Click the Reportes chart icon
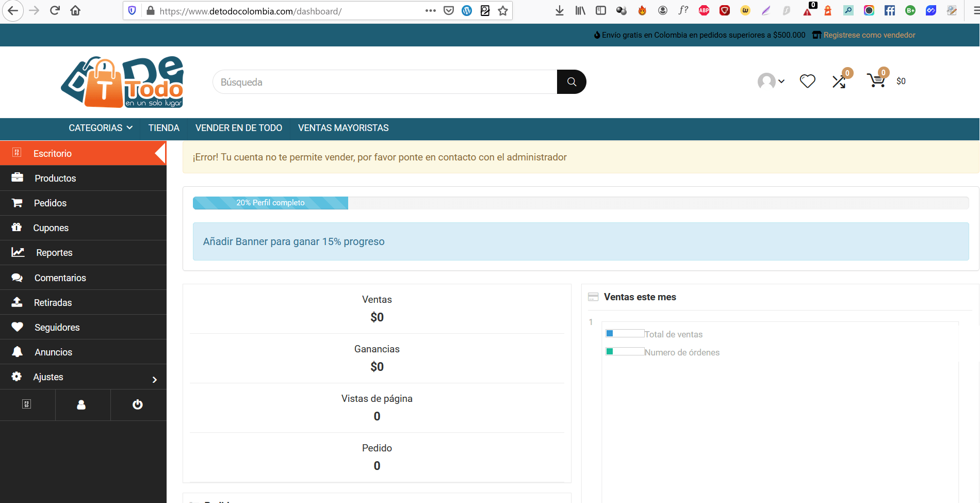The width and height of the screenshot is (980, 503). pyautogui.click(x=18, y=252)
